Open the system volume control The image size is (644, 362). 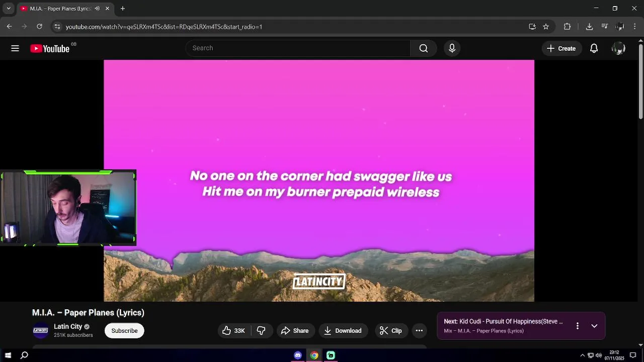(x=598, y=355)
